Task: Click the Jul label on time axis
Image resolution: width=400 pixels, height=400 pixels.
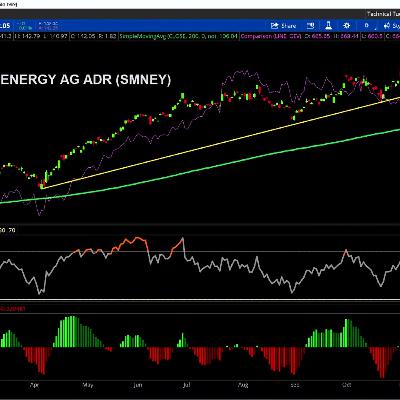Action: point(186,385)
